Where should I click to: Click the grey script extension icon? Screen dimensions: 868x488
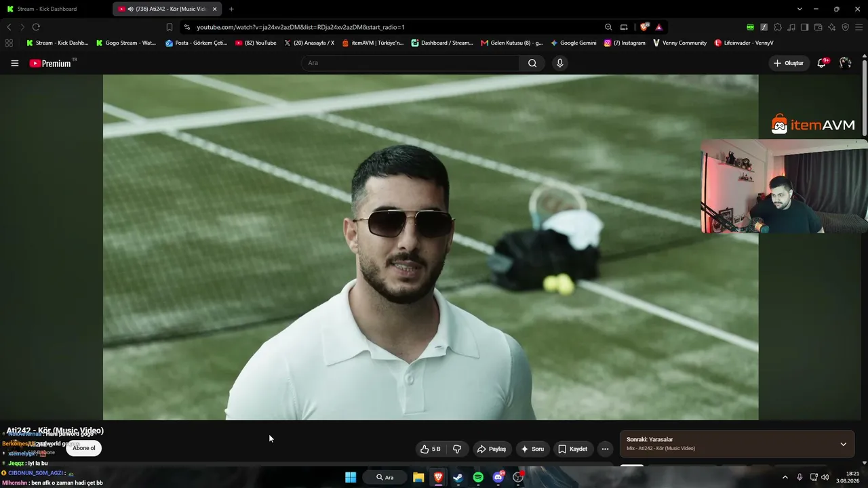pyautogui.click(x=764, y=27)
